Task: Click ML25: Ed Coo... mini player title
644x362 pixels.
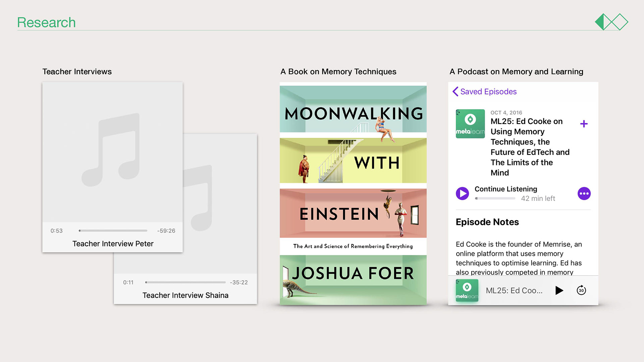Action: point(514,291)
